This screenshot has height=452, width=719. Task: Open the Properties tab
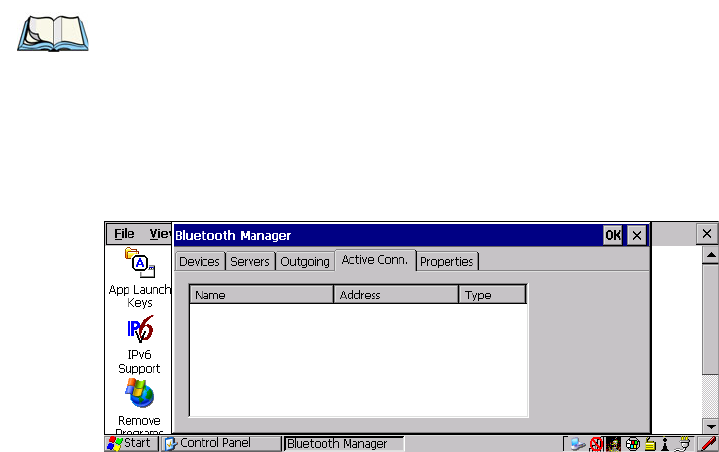pyautogui.click(x=447, y=261)
